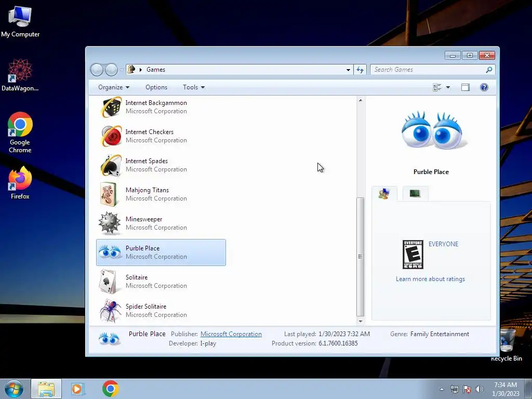Expand breadcrumb arrow before Games
Screen dimensions: 532x399
point(140,70)
